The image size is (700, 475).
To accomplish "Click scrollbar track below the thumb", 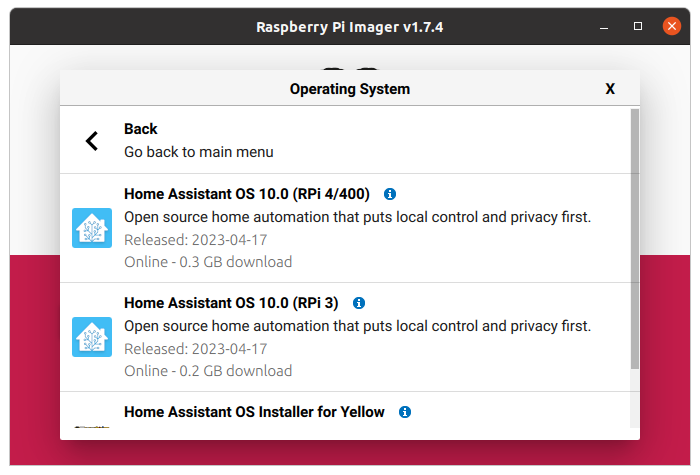I will (635, 399).
